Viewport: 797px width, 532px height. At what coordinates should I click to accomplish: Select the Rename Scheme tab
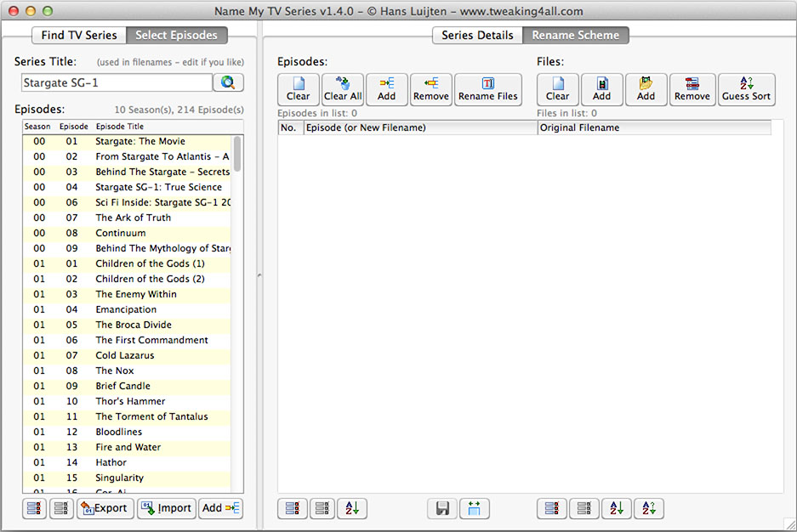tap(576, 35)
